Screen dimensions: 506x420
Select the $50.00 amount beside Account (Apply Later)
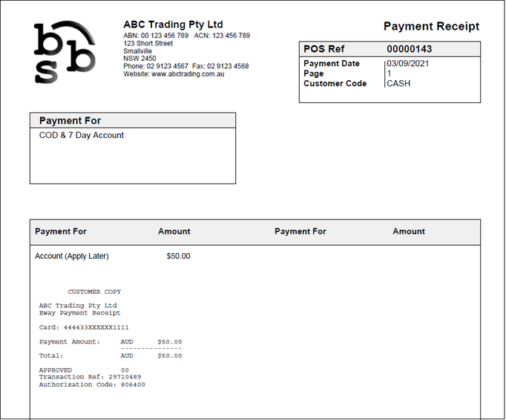click(x=178, y=256)
